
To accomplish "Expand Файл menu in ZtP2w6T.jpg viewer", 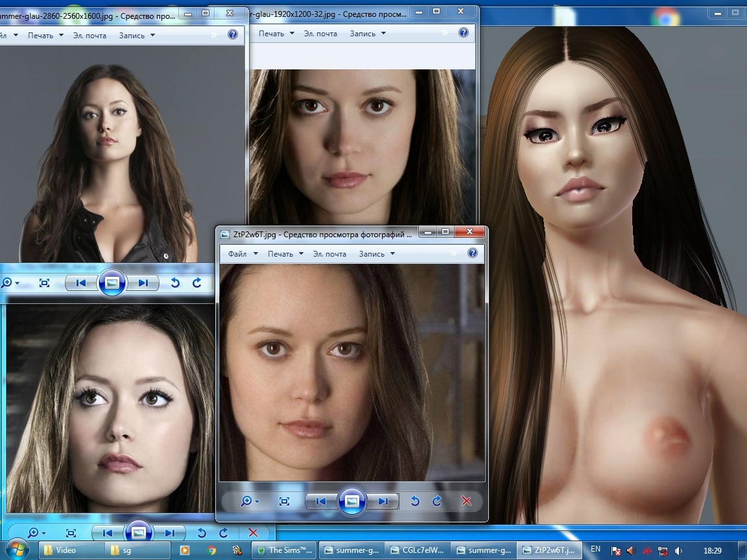I will [243, 253].
